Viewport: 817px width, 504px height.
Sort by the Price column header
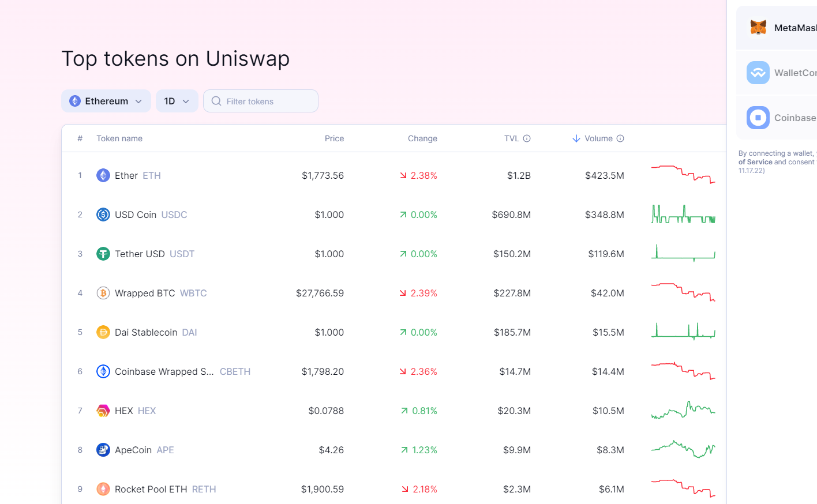334,138
